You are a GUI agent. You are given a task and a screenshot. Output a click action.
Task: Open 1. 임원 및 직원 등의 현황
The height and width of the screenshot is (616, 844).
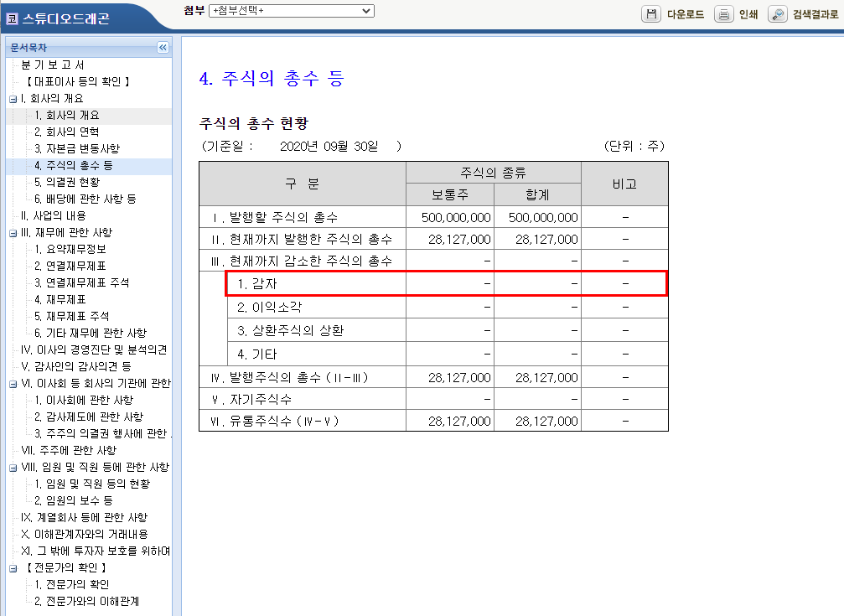point(92,484)
